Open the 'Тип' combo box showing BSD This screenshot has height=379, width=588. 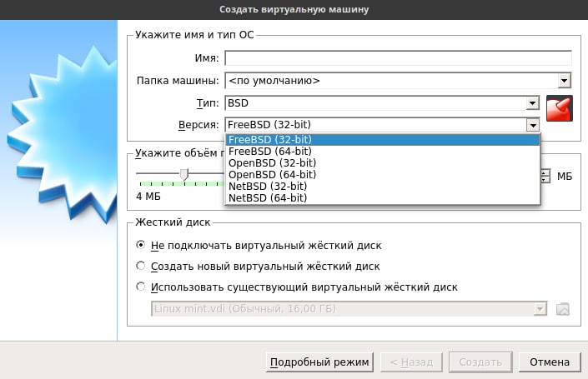click(x=382, y=103)
